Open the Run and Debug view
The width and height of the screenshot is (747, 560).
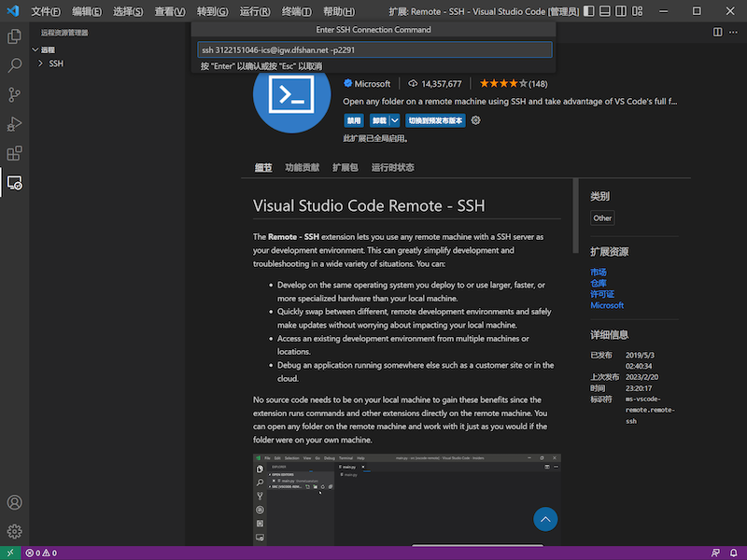[x=15, y=124]
